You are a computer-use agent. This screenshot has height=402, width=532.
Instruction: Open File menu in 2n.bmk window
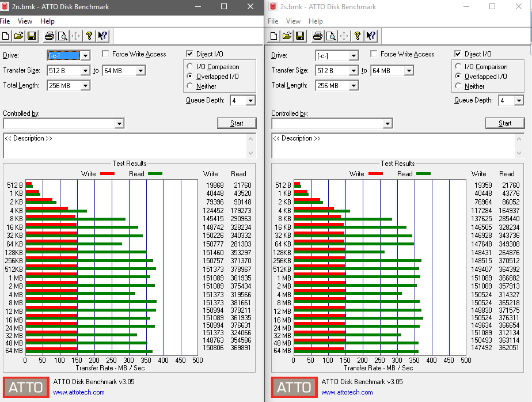tap(5, 21)
